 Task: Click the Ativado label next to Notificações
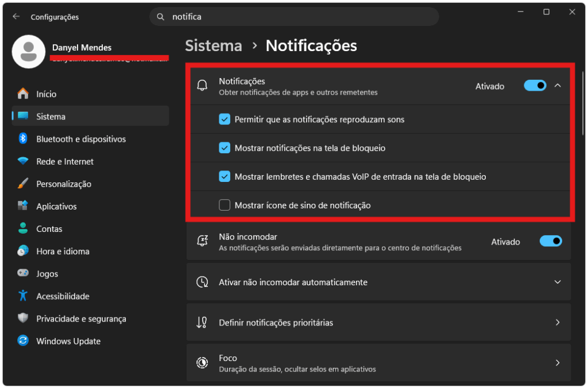pos(490,86)
